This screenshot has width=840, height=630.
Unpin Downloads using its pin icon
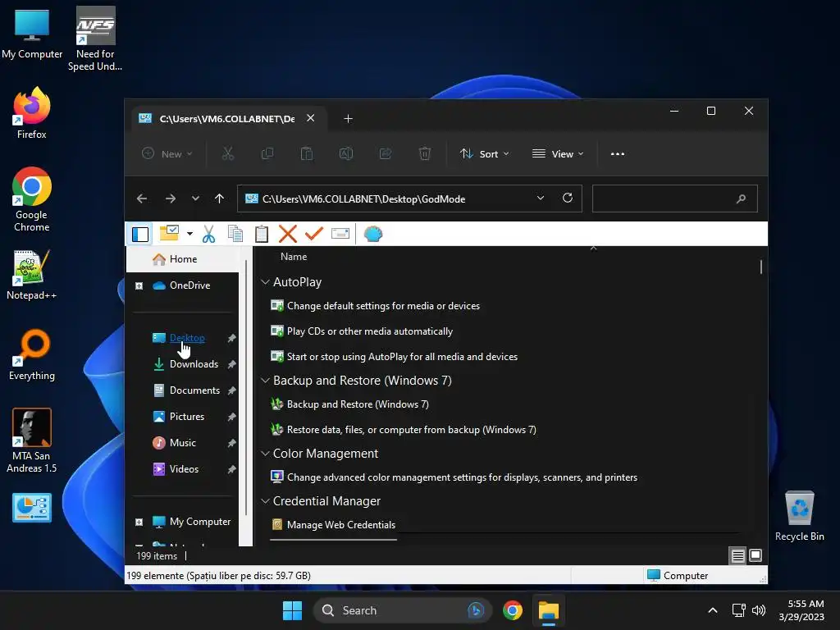pyautogui.click(x=231, y=364)
